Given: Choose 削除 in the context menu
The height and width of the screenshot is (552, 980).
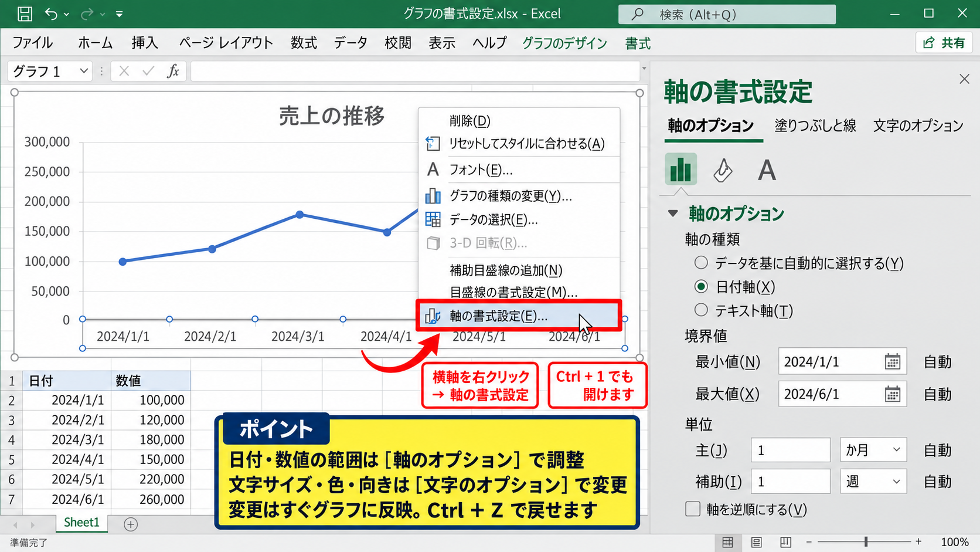Looking at the screenshot, I should pyautogui.click(x=519, y=121).
